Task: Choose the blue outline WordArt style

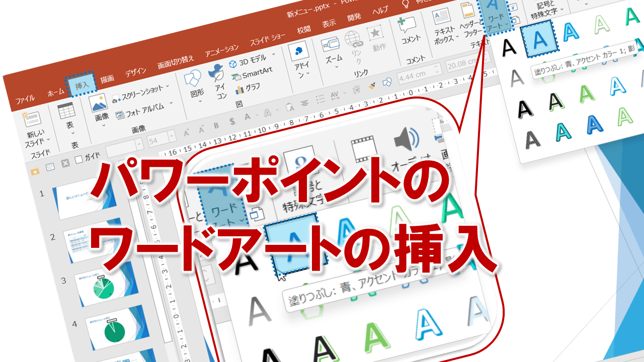Action: [571, 32]
